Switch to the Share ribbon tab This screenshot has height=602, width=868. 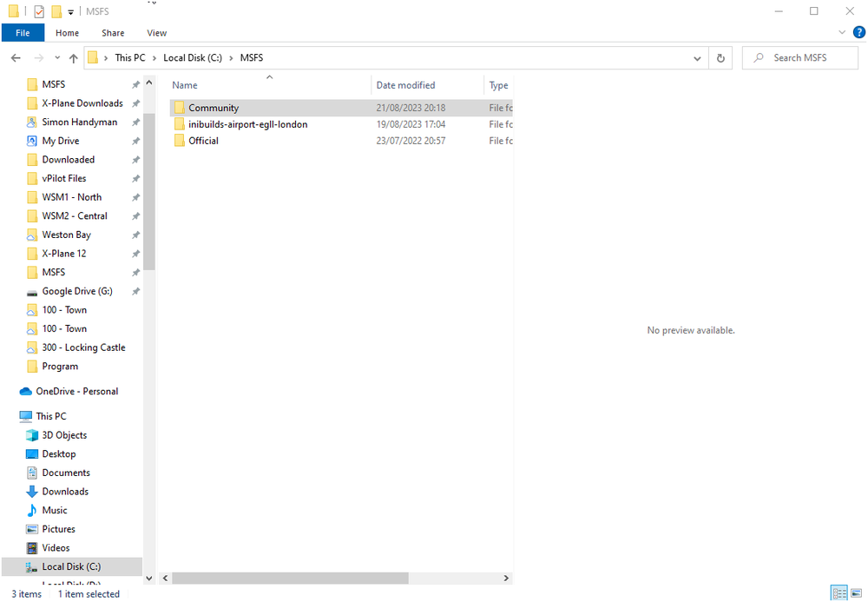[x=113, y=33]
